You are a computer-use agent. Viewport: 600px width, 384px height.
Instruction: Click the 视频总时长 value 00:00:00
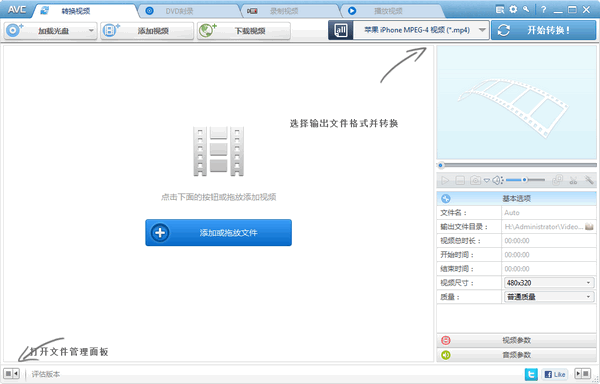(517, 241)
